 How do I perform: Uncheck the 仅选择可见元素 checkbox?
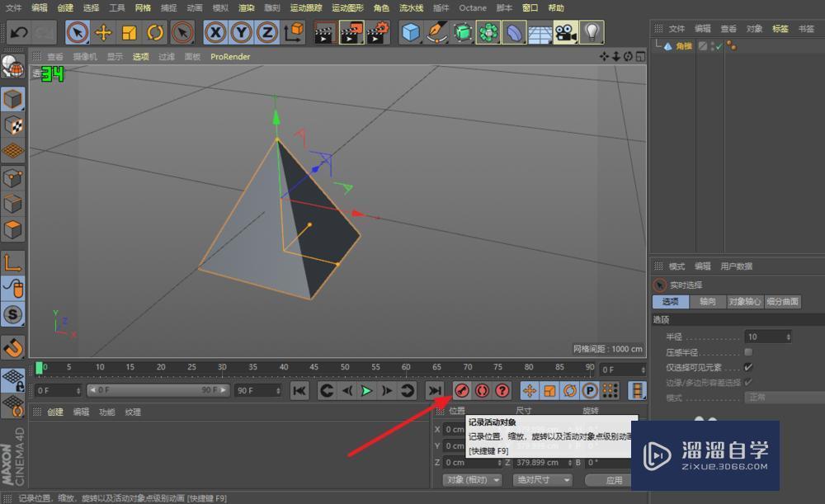tap(748, 367)
